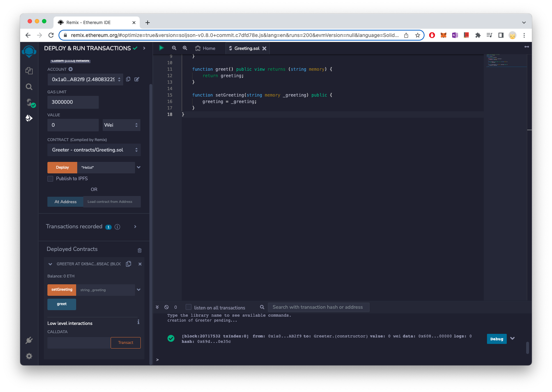The image size is (552, 392).
Task: Open the browser Extensions puzzle icon
Action: click(478, 35)
